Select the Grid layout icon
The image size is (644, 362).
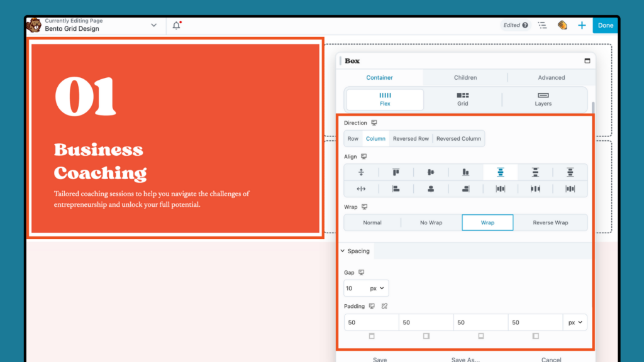[462, 99]
